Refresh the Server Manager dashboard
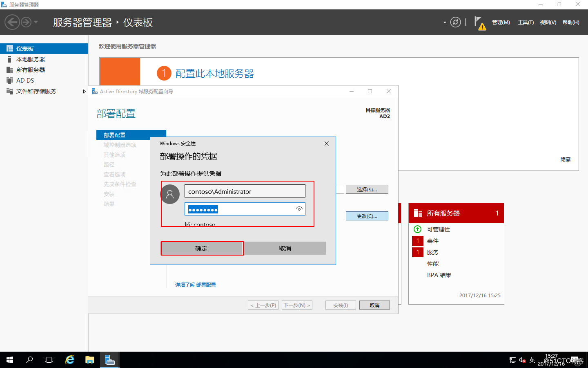 tap(455, 22)
